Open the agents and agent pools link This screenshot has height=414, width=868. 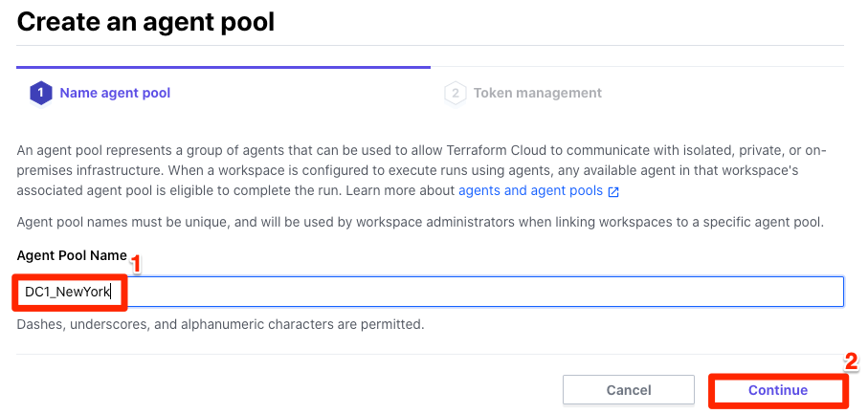pyautogui.click(x=530, y=191)
